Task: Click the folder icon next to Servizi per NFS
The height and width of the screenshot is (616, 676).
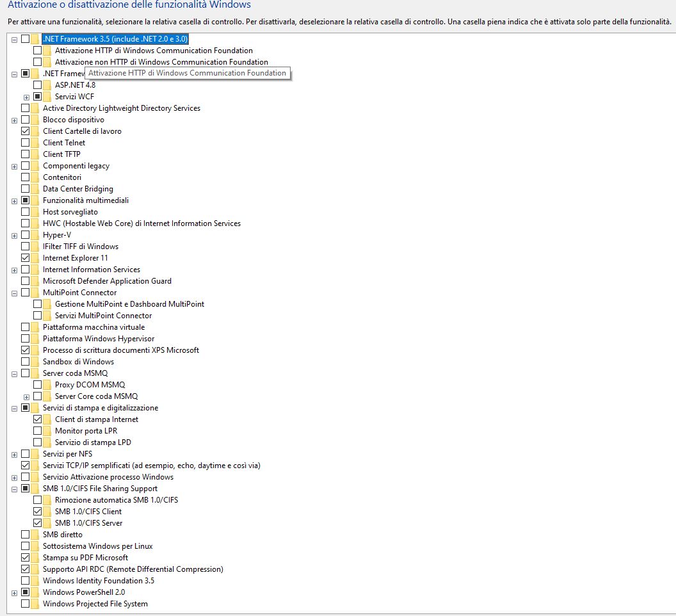Action: tap(35, 454)
